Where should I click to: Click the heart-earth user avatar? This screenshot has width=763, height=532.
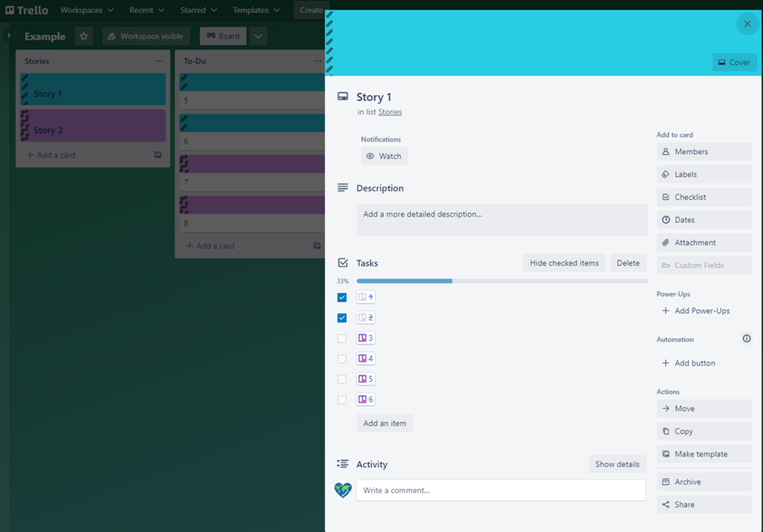[x=343, y=490]
